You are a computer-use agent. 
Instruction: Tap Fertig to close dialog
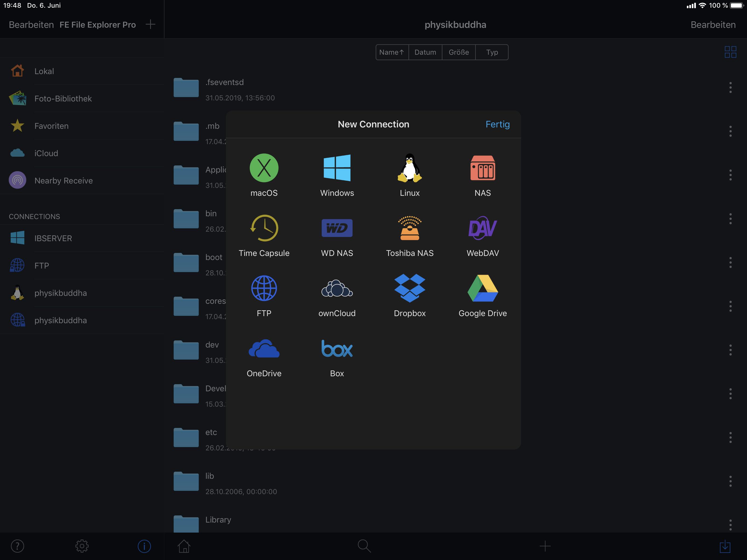point(497,124)
